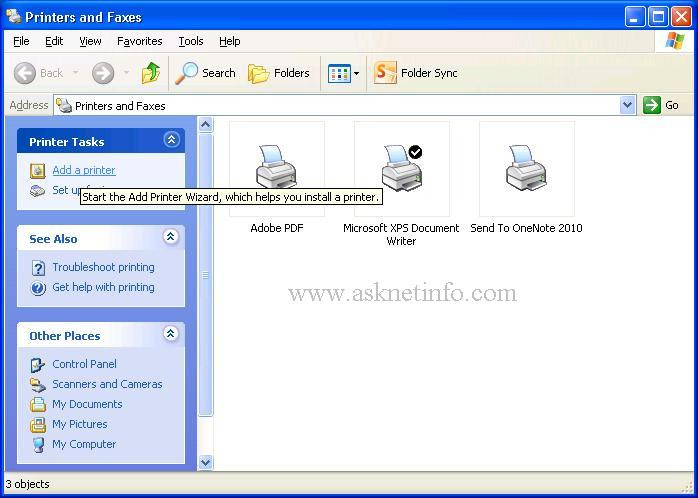Click the My Computer icon
698x498 pixels.
point(39,445)
